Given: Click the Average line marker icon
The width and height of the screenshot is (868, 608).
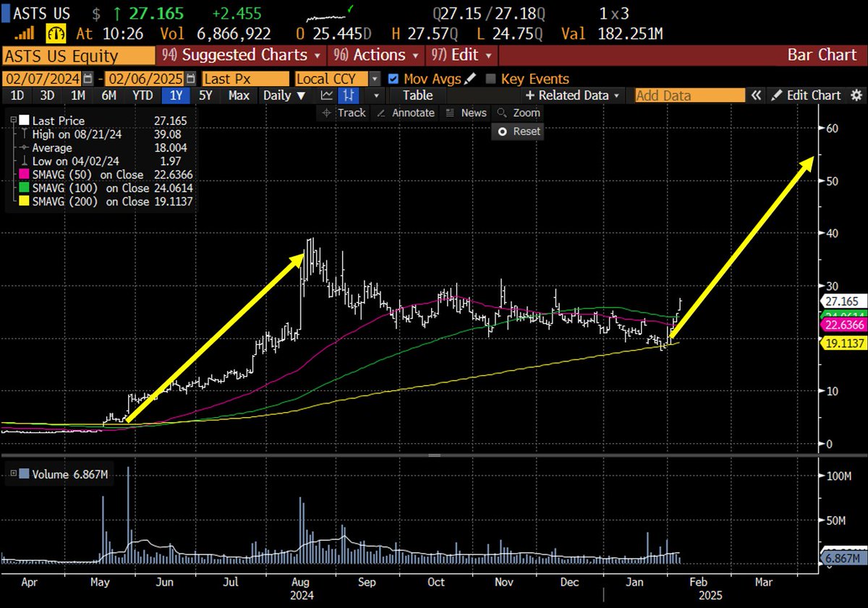Looking at the screenshot, I should (25, 147).
